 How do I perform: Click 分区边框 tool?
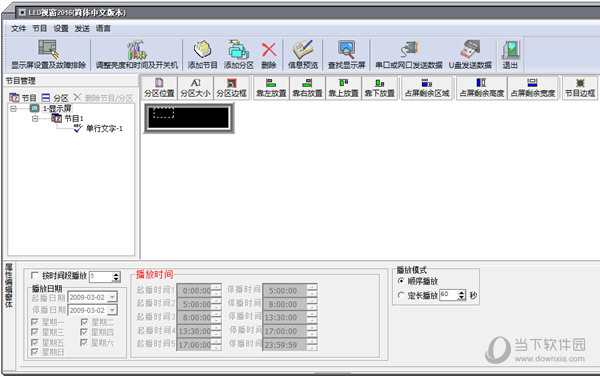pyautogui.click(x=232, y=88)
